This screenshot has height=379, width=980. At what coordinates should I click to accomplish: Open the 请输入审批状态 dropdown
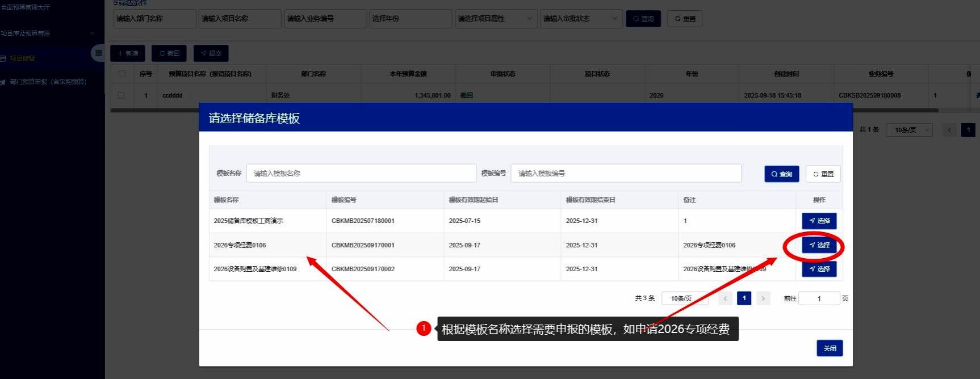580,19
